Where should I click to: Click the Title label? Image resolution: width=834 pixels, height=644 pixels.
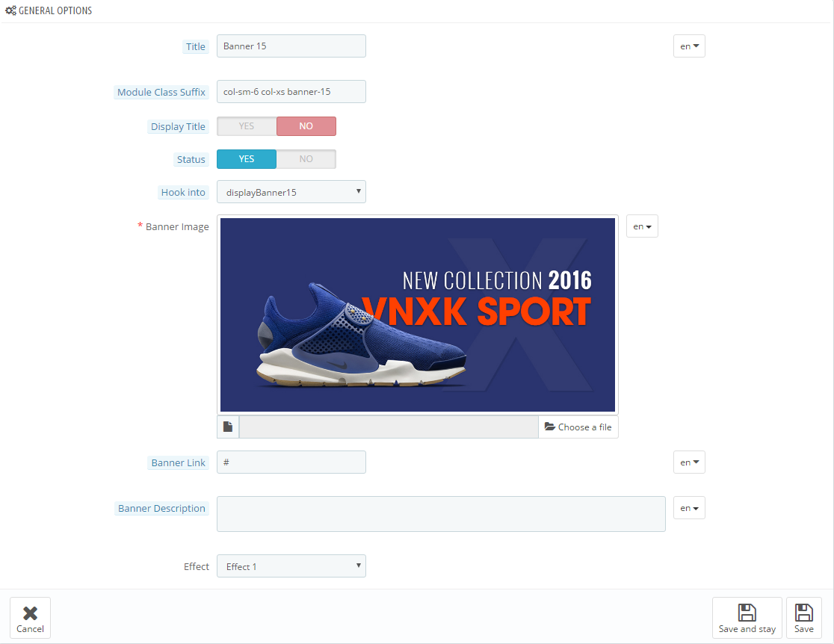coord(195,47)
